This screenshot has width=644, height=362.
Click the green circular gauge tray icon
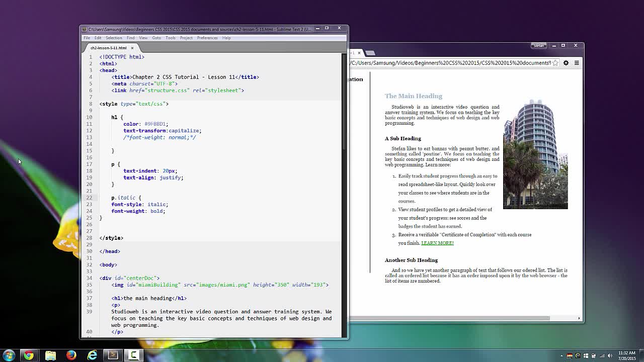click(578, 356)
